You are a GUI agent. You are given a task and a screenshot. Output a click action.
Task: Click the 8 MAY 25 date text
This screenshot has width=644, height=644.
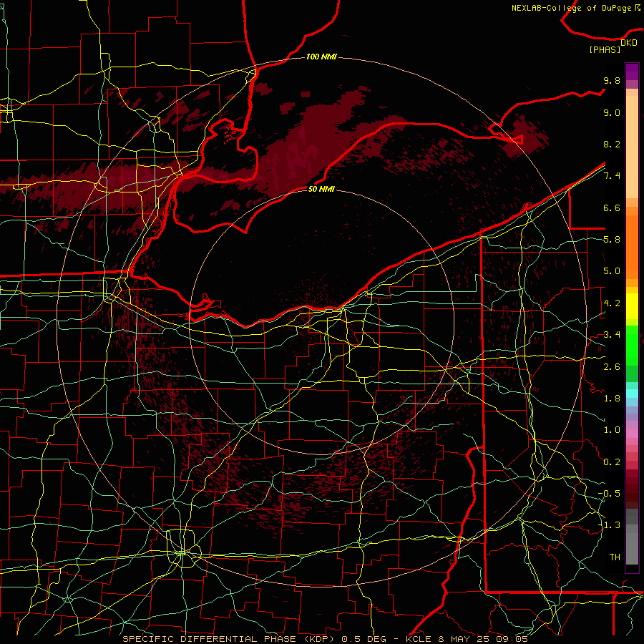(464, 639)
